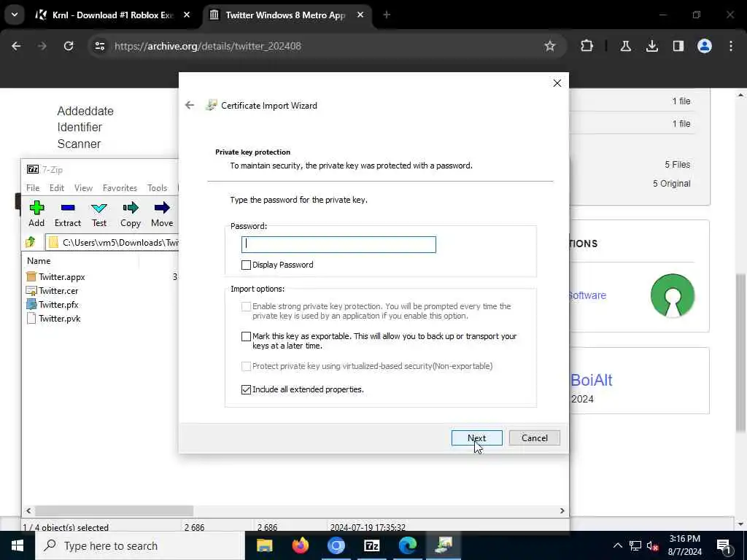Open the 7-Zip Tools menu

coord(158,188)
